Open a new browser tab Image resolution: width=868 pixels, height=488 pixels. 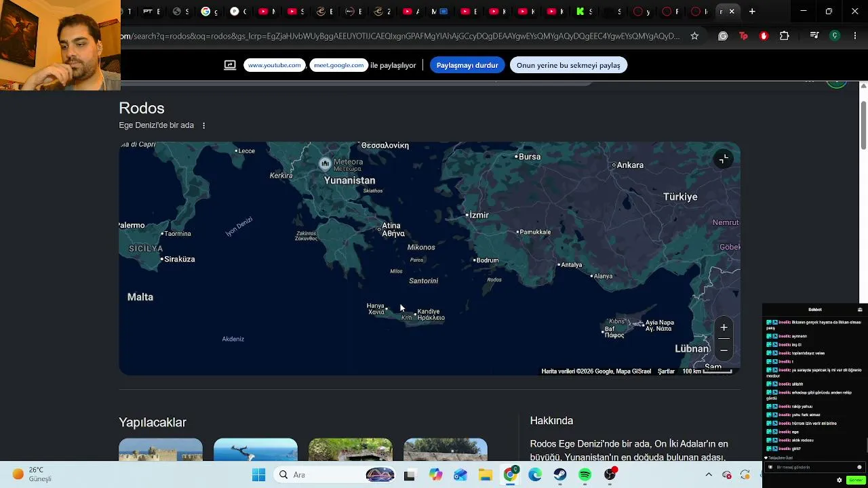pyautogui.click(x=752, y=11)
